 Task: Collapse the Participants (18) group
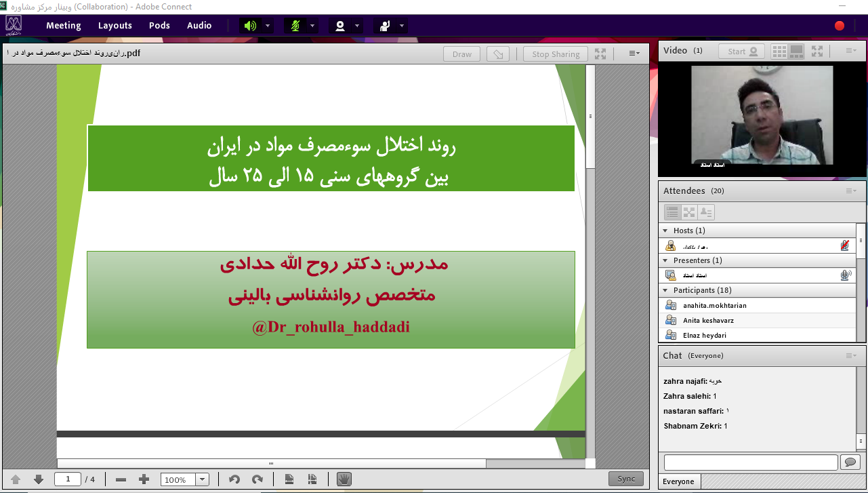pos(665,290)
